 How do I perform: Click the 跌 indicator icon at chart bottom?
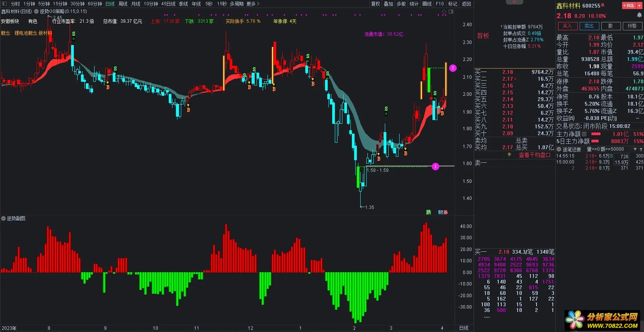click(428, 212)
